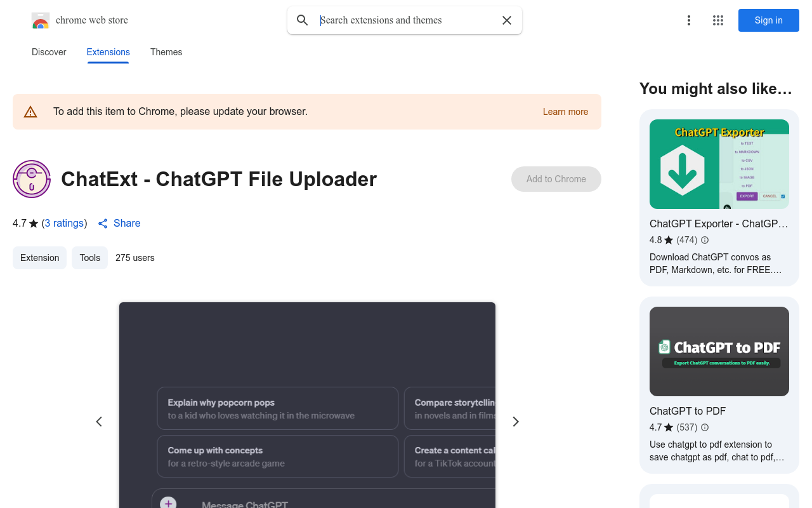Screen dimensions: 812x508
Task: Open the Chrome Web Store logo
Action: point(41,20)
